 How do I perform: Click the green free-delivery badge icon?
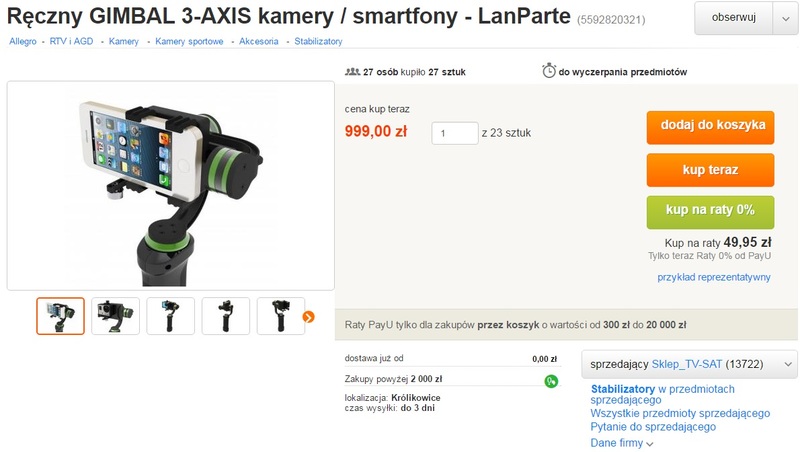click(551, 381)
